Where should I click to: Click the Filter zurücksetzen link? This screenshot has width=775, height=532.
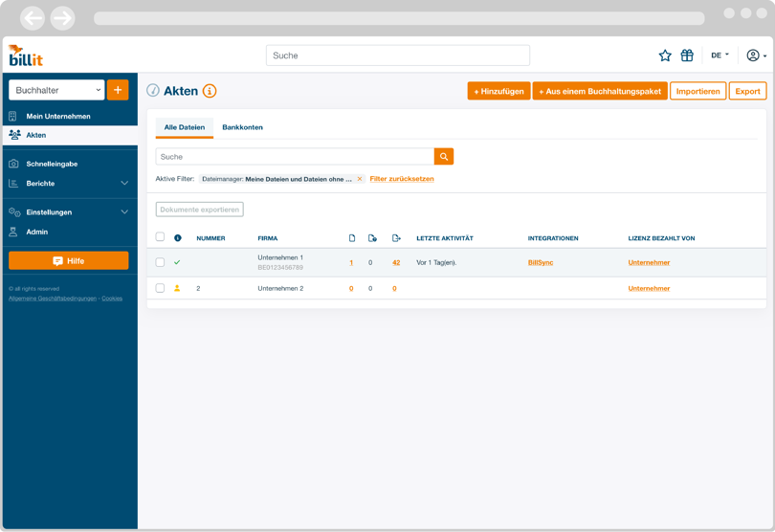tap(402, 179)
